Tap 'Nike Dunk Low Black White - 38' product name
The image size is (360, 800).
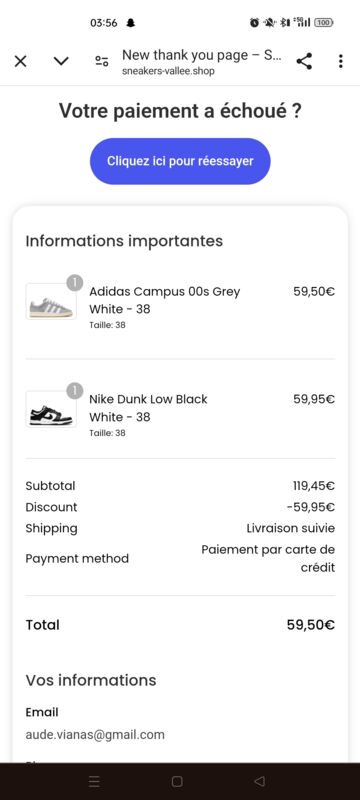[x=148, y=408]
